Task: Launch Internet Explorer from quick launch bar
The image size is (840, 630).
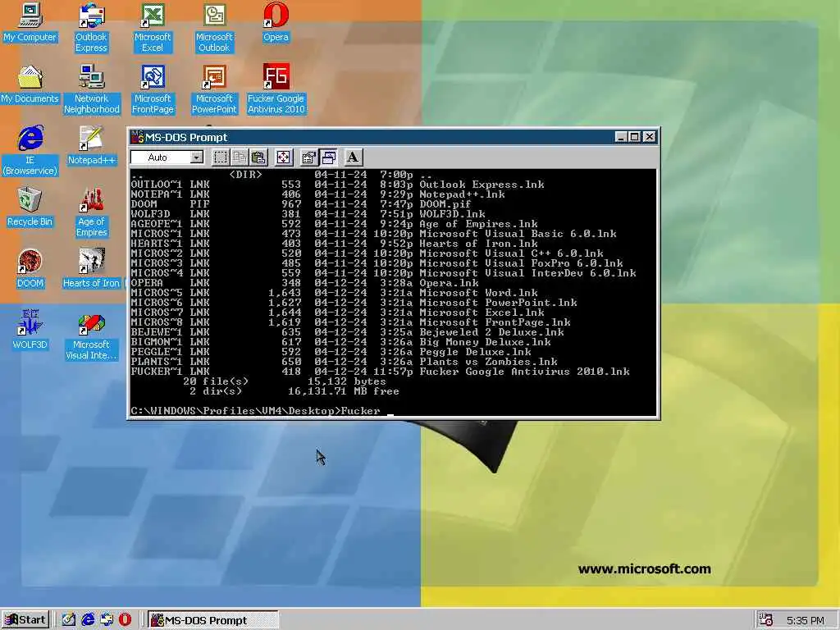Action: pos(88,620)
